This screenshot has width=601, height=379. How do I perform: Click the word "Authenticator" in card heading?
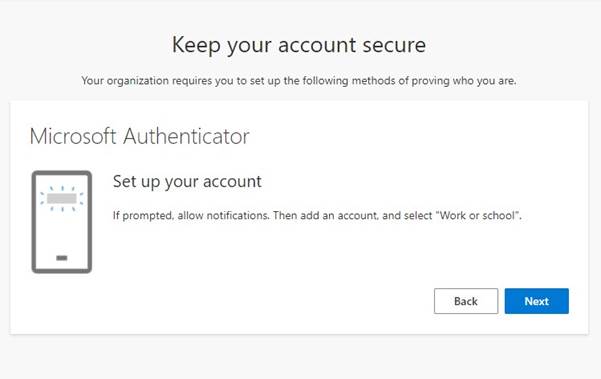point(186,136)
